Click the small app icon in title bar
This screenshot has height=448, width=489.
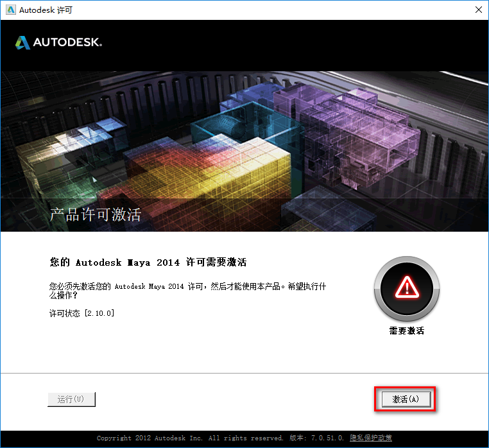pos(10,10)
